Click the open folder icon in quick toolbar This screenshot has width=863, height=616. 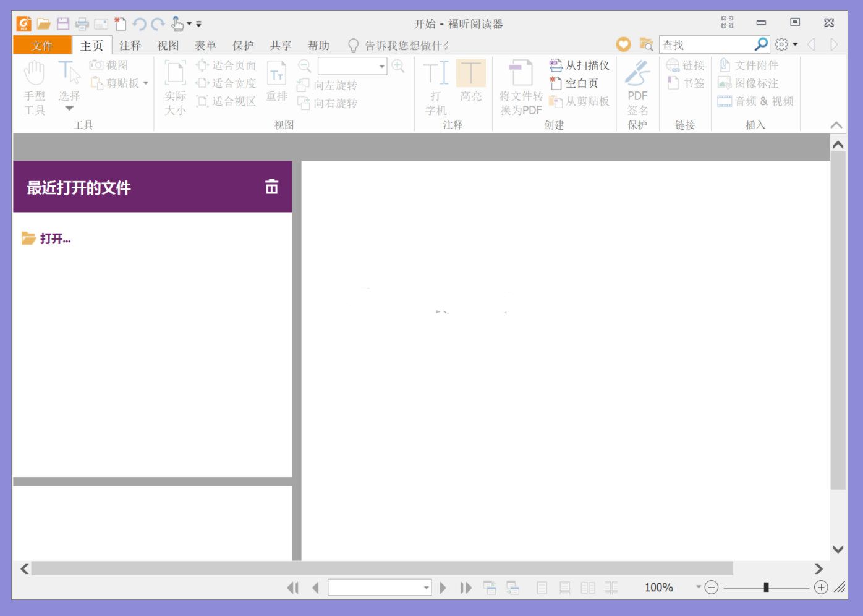43,24
